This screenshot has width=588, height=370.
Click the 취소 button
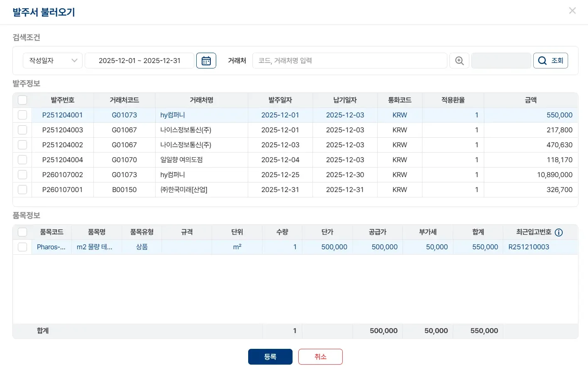tap(320, 356)
